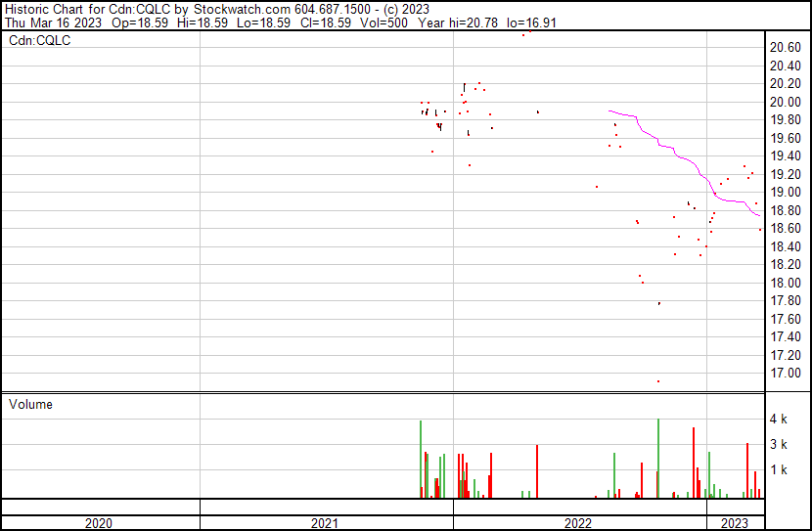Select the 18.00 price axis label
This screenshot has width=812, height=531.
click(x=786, y=283)
